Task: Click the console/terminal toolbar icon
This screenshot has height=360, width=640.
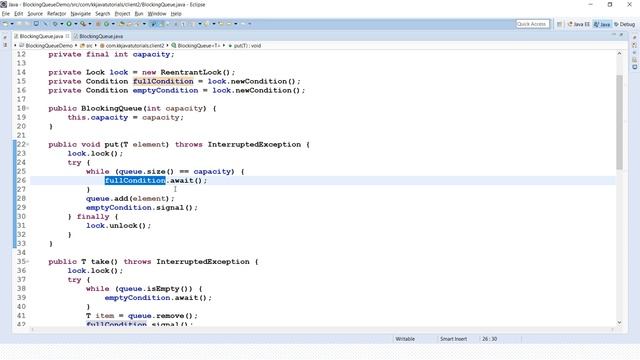Action: [36, 24]
